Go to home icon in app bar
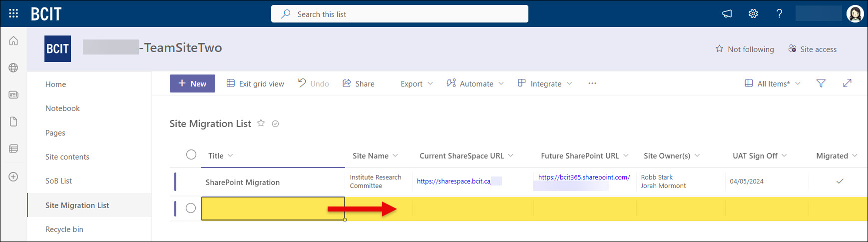868x242 pixels. (x=13, y=40)
